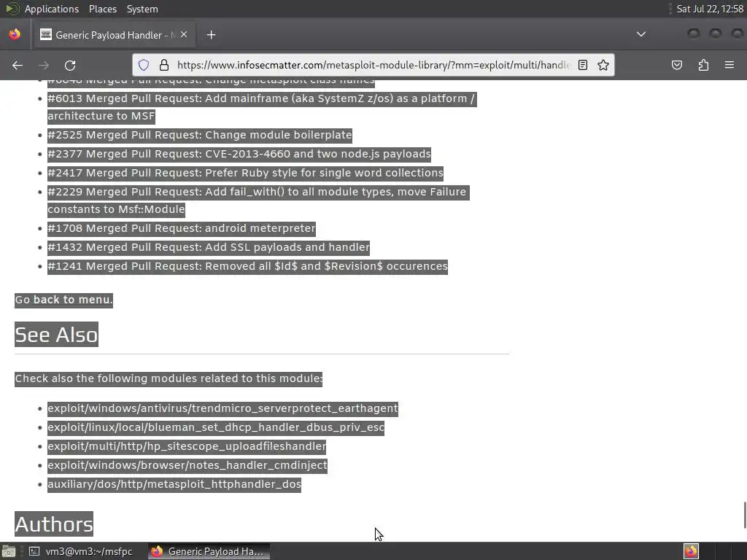Image resolution: width=747 pixels, height=560 pixels.
Task: Open the Places menu
Action: (102, 9)
